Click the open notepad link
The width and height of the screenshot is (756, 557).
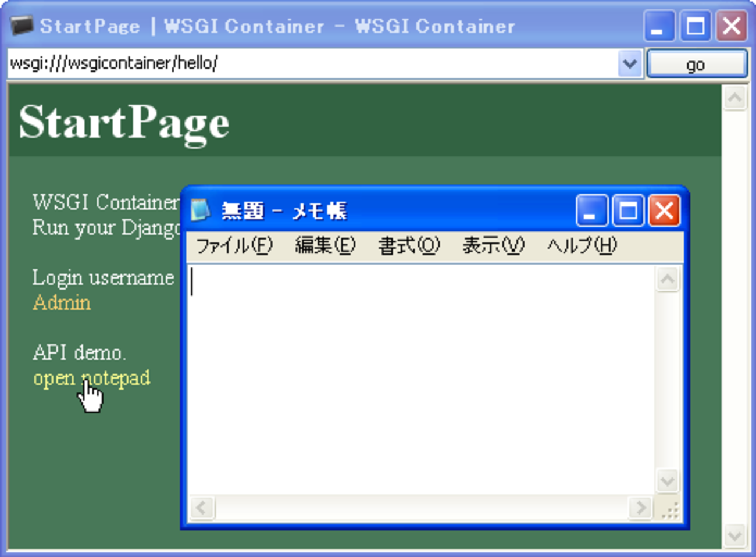91,378
